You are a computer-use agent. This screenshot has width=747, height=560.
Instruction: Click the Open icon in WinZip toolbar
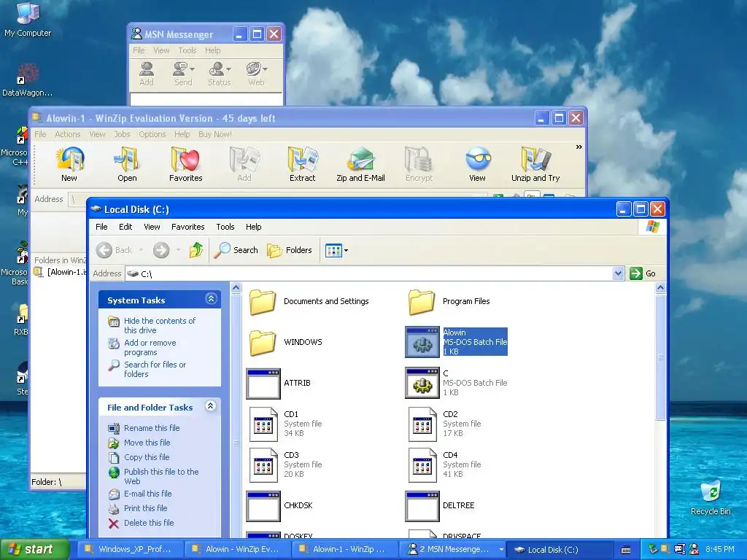(x=127, y=164)
